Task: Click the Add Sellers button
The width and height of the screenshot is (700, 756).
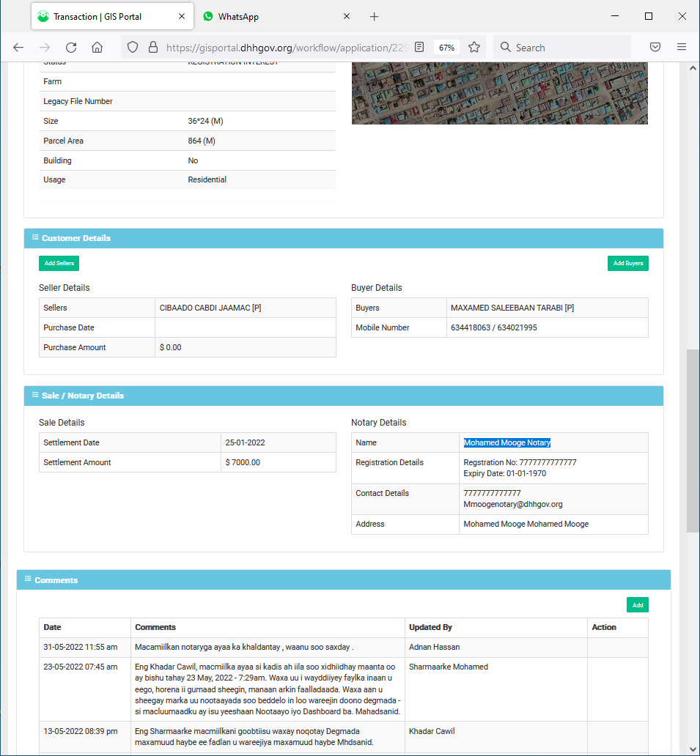Action: point(59,263)
